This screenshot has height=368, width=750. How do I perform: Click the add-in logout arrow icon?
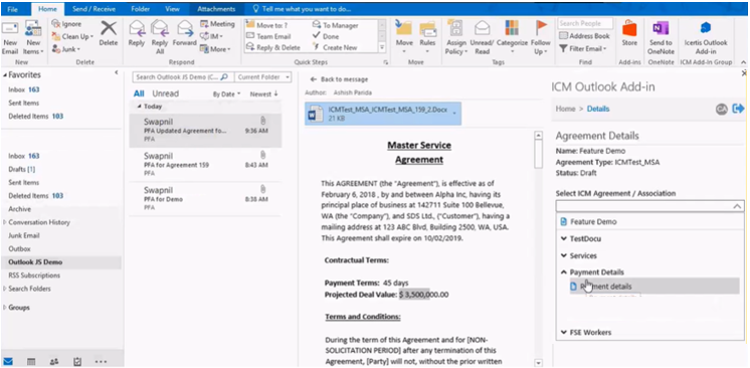point(738,109)
